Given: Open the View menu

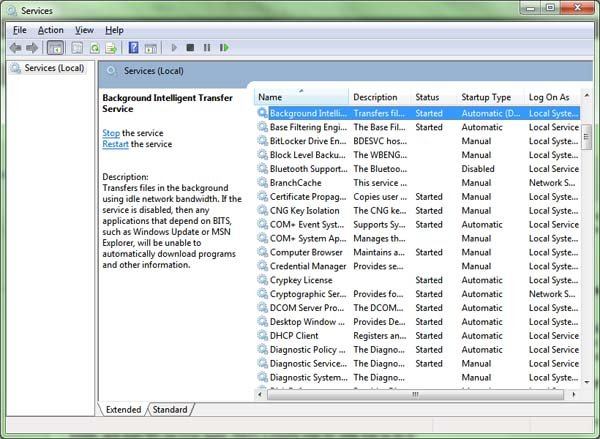Looking at the screenshot, I should tap(84, 30).
